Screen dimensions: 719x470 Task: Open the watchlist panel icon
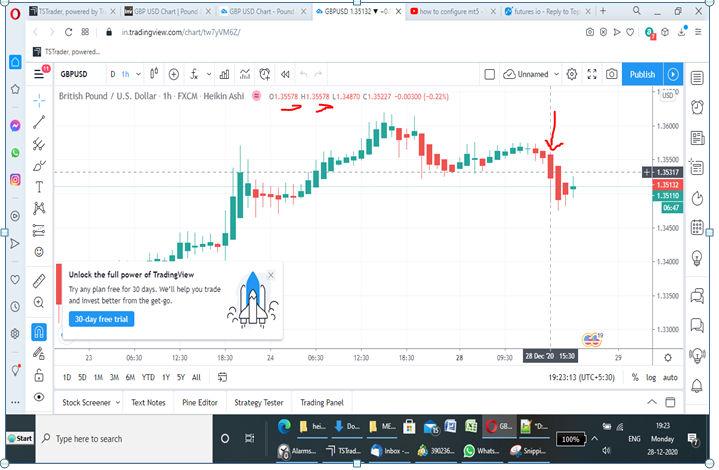tap(697, 78)
